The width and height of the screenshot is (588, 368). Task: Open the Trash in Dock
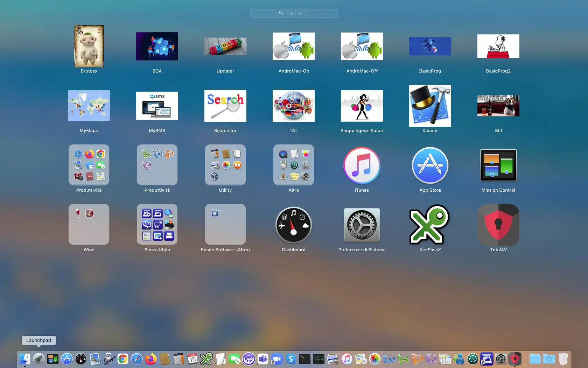pyautogui.click(x=563, y=359)
